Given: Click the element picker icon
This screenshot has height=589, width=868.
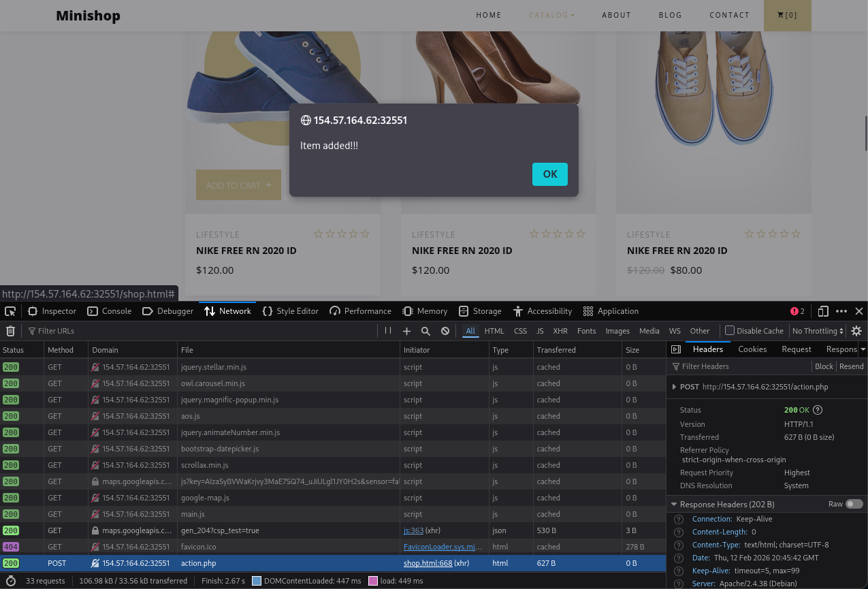Looking at the screenshot, I should tap(10, 311).
